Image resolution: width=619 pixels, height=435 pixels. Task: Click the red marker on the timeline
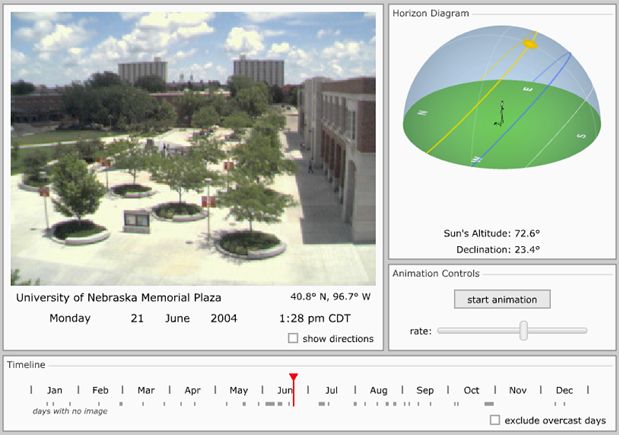(x=293, y=379)
